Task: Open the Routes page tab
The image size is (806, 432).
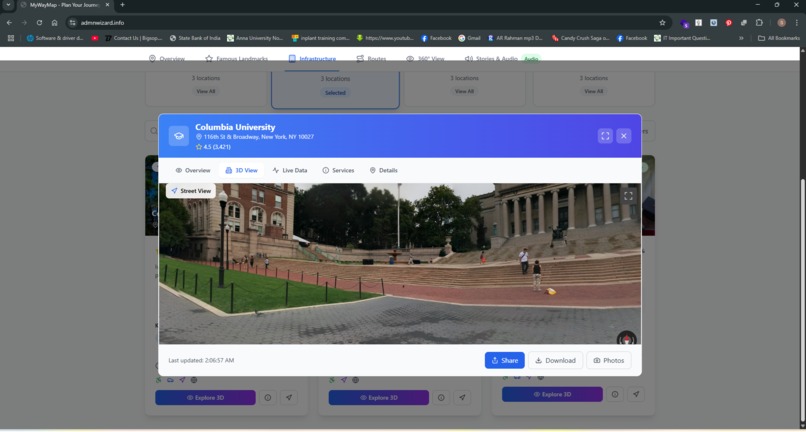Action: point(371,59)
